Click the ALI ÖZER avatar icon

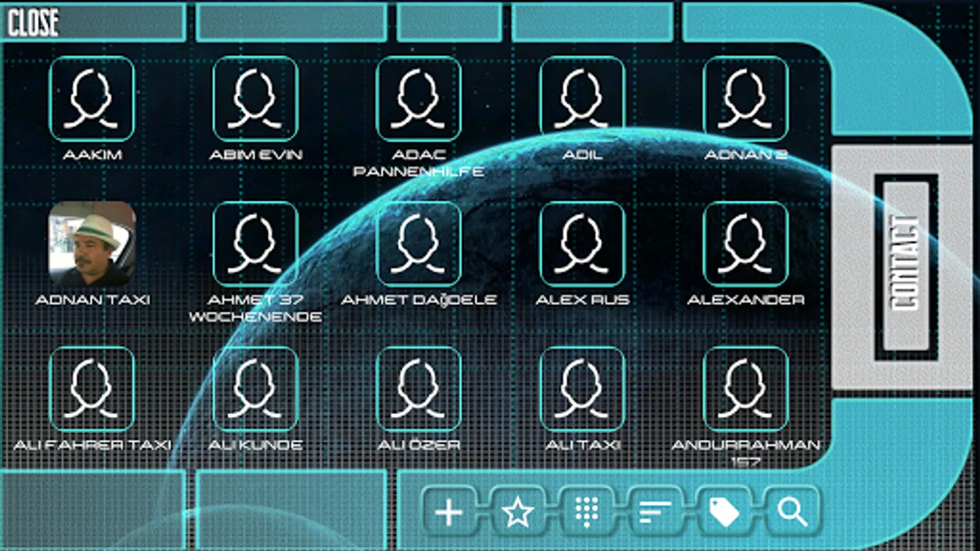pyautogui.click(x=419, y=389)
